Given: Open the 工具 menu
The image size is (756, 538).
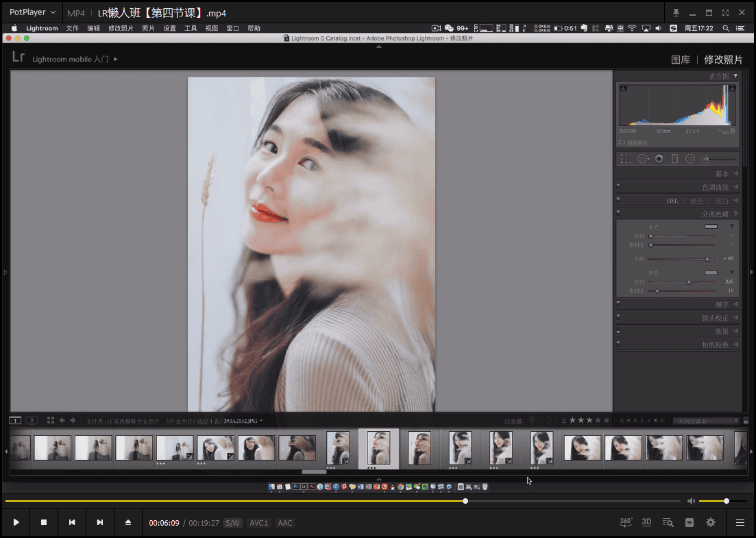Looking at the screenshot, I should tap(191, 29).
